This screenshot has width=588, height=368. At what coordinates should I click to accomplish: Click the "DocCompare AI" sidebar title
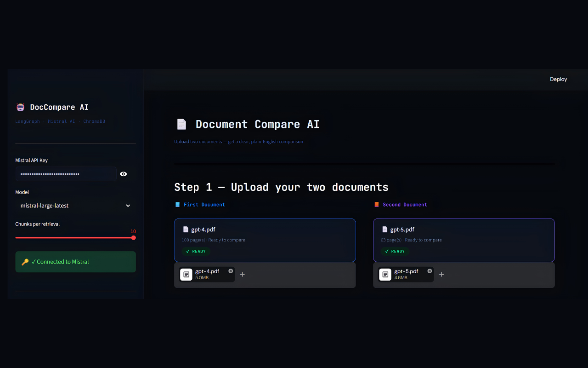pyautogui.click(x=59, y=107)
